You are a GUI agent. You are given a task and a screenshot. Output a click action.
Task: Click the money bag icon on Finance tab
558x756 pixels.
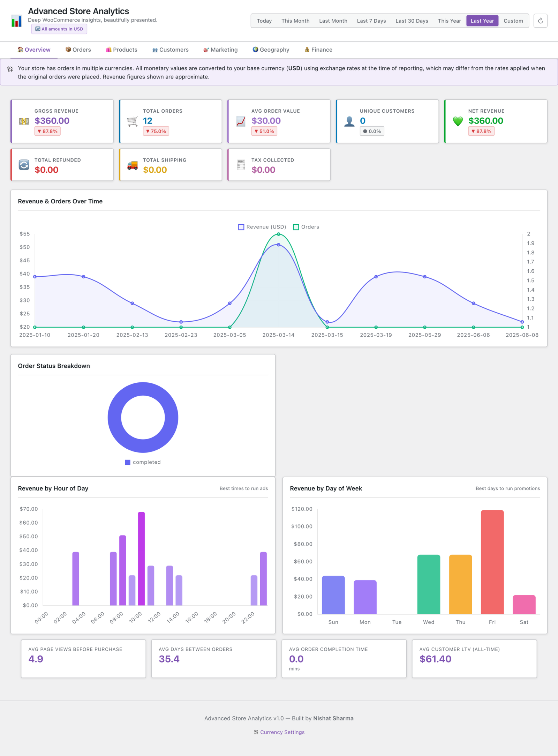point(307,50)
